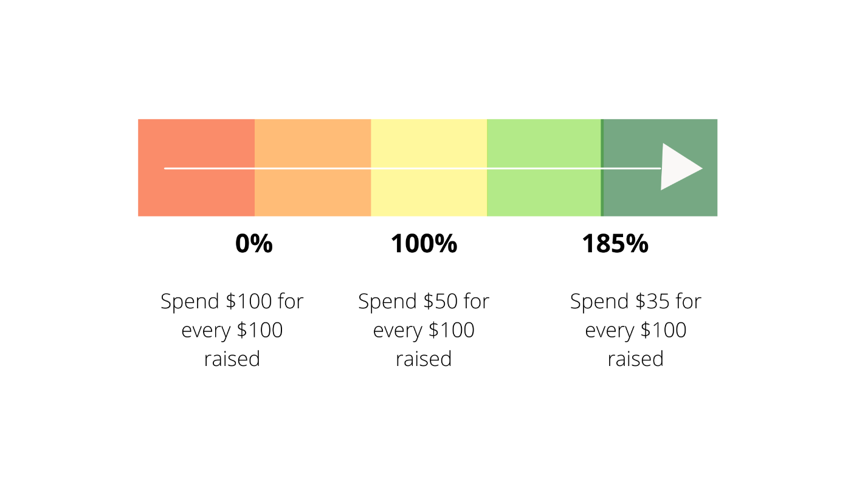
Task: Click the pale yellow color segment
Action: click(429, 168)
